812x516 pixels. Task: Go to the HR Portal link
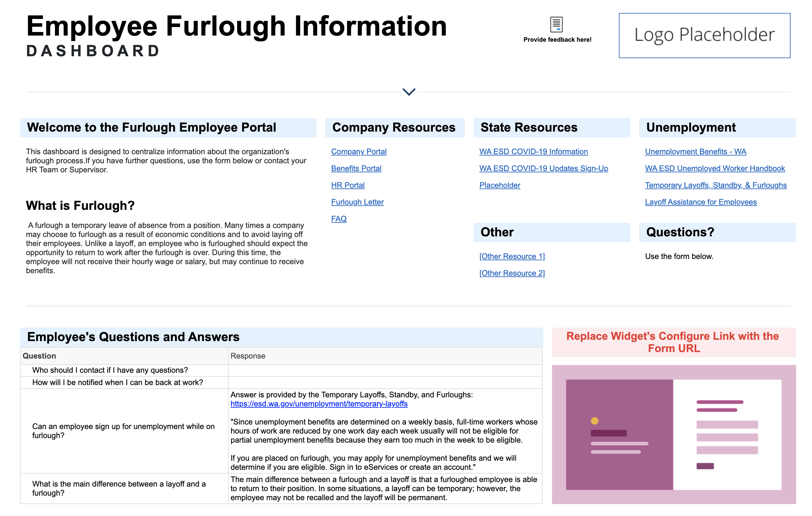click(x=348, y=185)
